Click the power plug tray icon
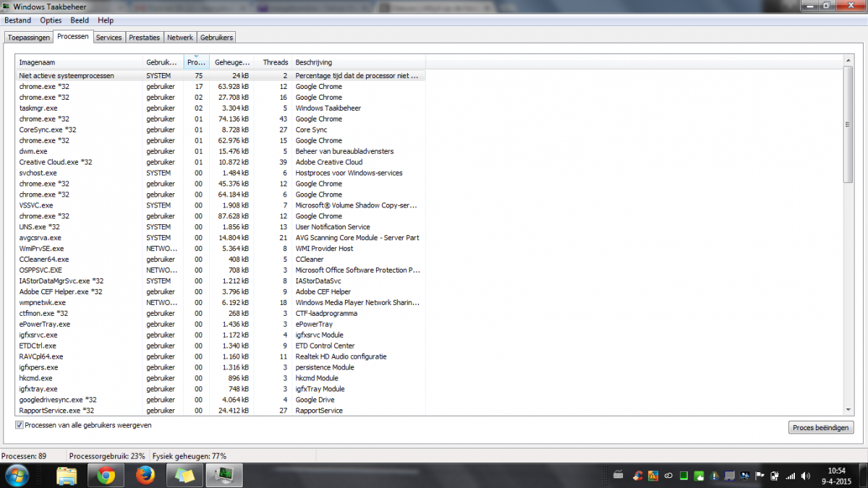The height and width of the screenshot is (488, 868). point(775,476)
